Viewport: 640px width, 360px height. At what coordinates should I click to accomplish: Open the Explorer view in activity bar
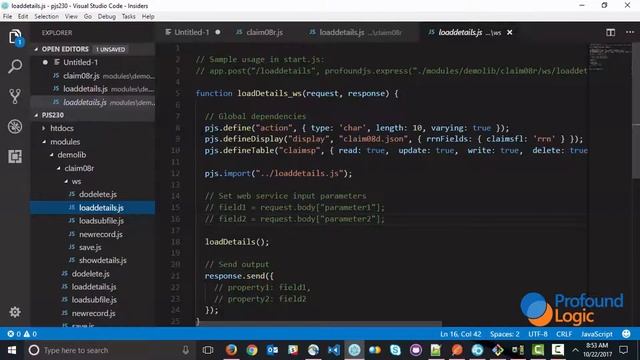pyautogui.click(x=15, y=37)
